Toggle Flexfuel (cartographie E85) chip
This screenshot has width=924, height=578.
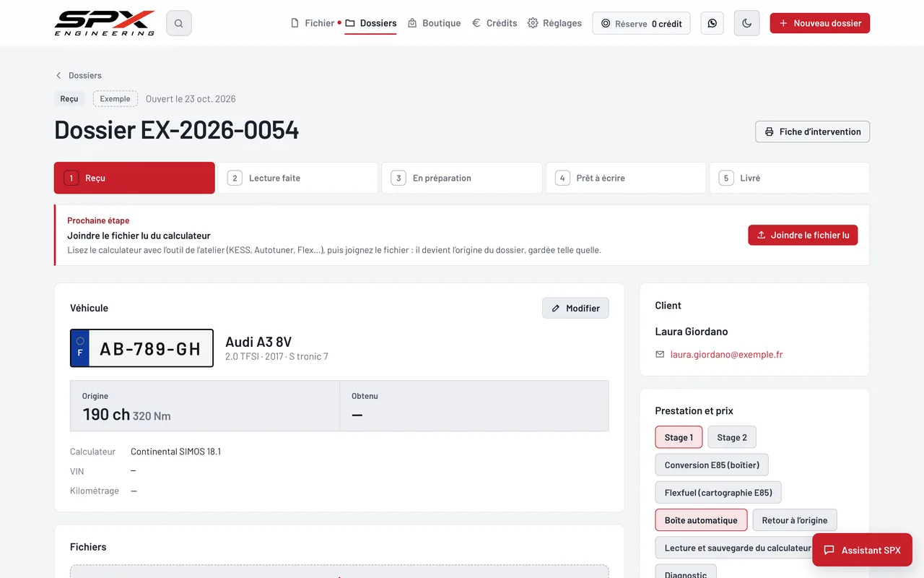718,493
